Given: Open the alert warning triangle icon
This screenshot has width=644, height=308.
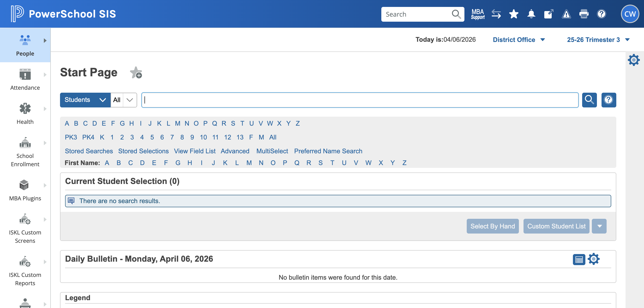Looking at the screenshot, I should pos(566,14).
